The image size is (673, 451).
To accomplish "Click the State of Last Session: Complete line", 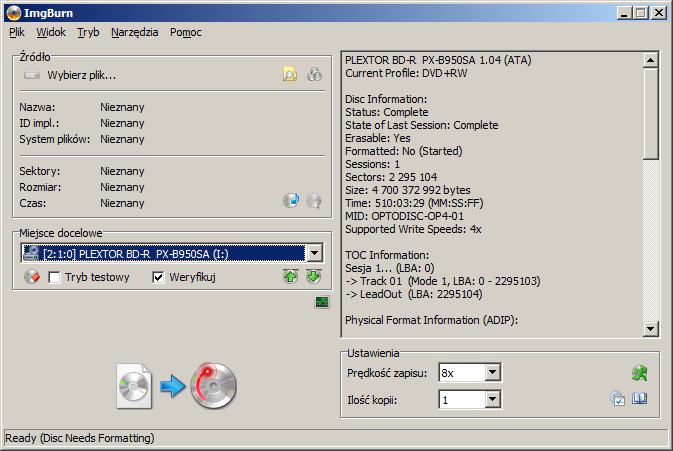I will tap(422, 125).
